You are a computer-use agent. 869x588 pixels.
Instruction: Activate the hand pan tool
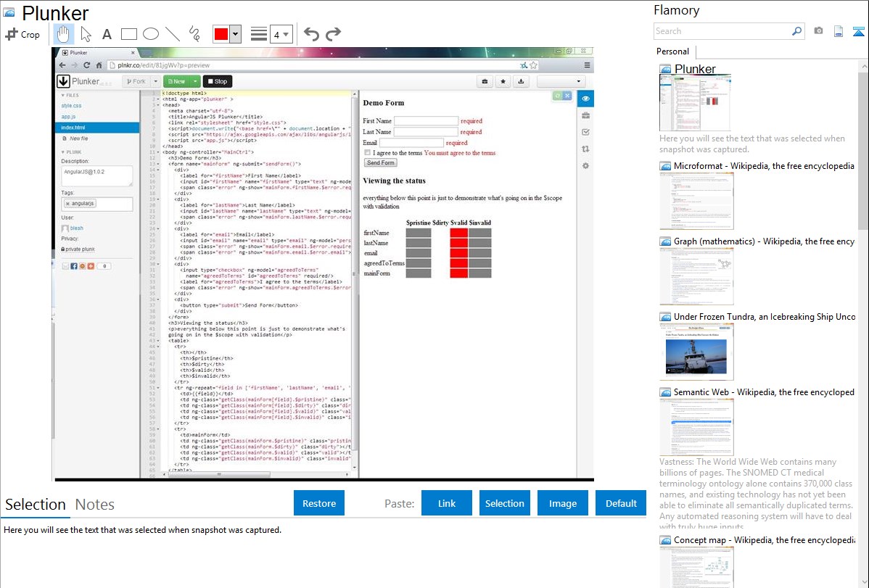(63, 34)
